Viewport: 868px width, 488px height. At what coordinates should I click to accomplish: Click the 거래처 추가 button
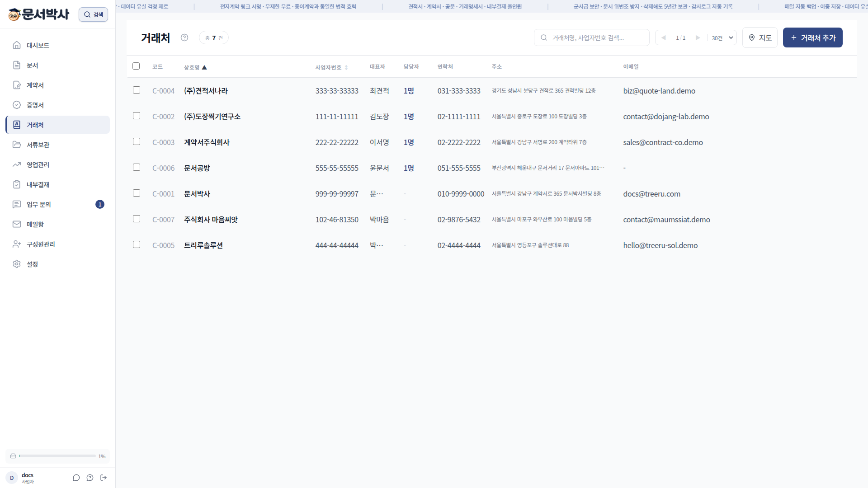812,38
